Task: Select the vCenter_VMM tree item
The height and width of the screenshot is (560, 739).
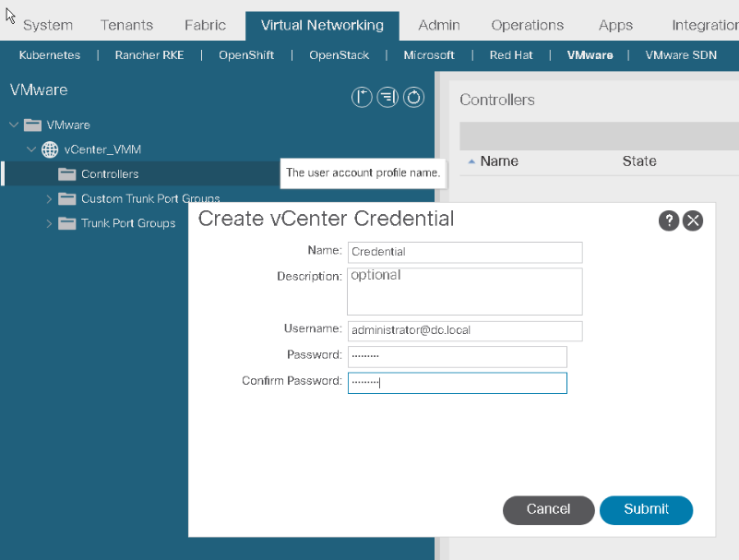Action: pos(102,149)
